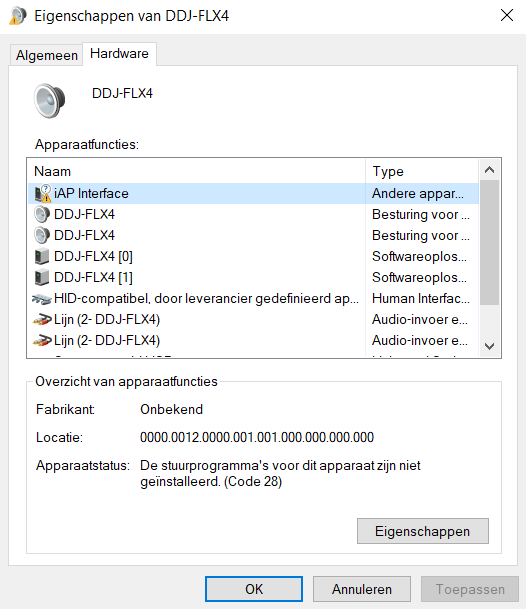Sort by the Naam column header

point(197,171)
